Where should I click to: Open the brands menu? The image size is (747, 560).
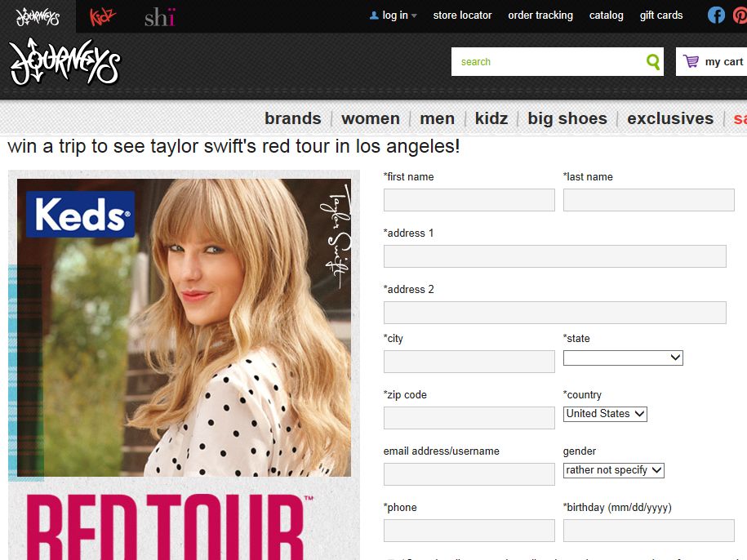pyautogui.click(x=293, y=118)
